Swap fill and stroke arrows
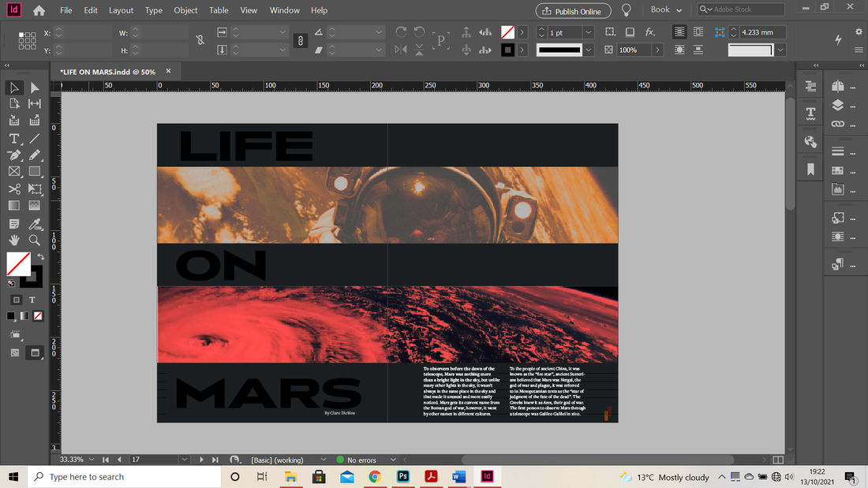The height and width of the screenshot is (488, 868). (x=40, y=257)
